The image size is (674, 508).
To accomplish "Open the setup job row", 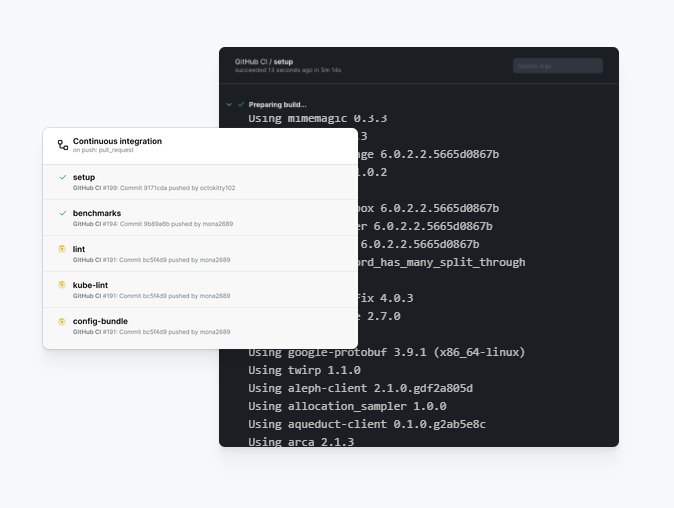I will click(200, 182).
